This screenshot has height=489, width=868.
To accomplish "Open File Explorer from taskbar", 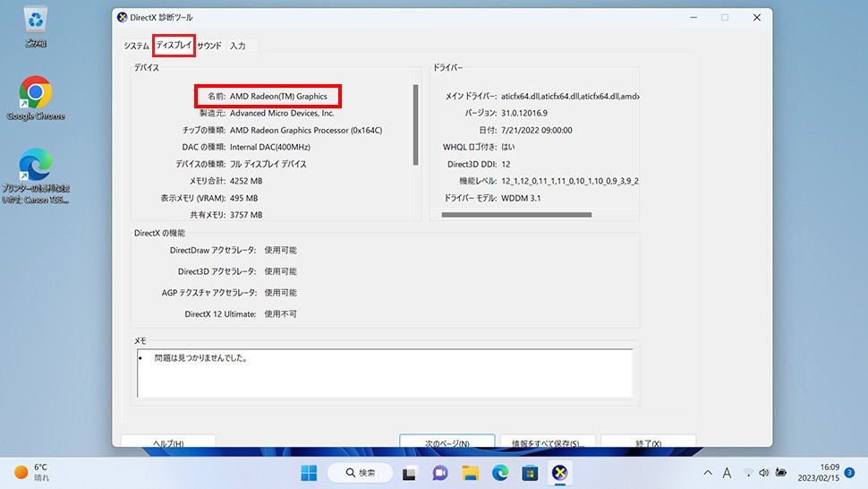I will coord(471,473).
